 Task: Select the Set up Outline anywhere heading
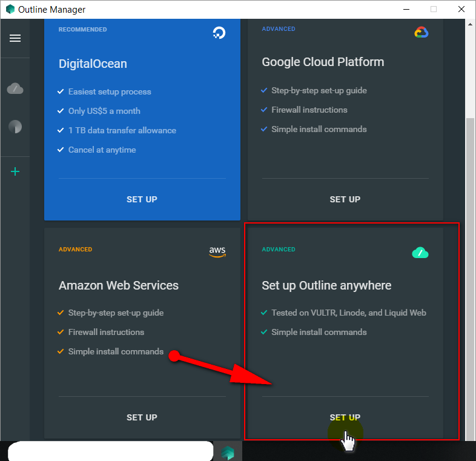[326, 285]
